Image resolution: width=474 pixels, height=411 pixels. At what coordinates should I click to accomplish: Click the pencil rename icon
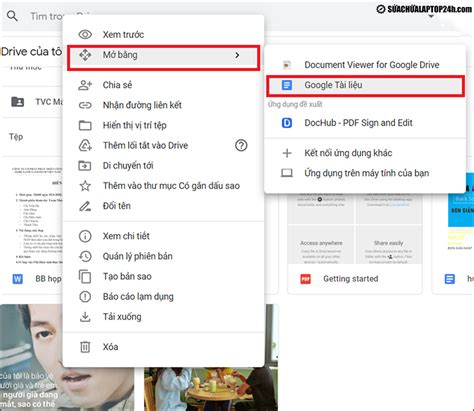[x=85, y=206]
